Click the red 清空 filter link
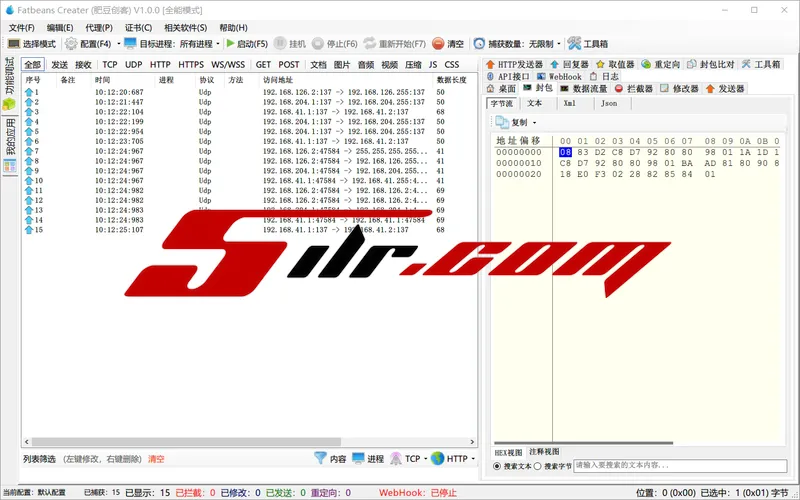 pyautogui.click(x=156, y=459)
